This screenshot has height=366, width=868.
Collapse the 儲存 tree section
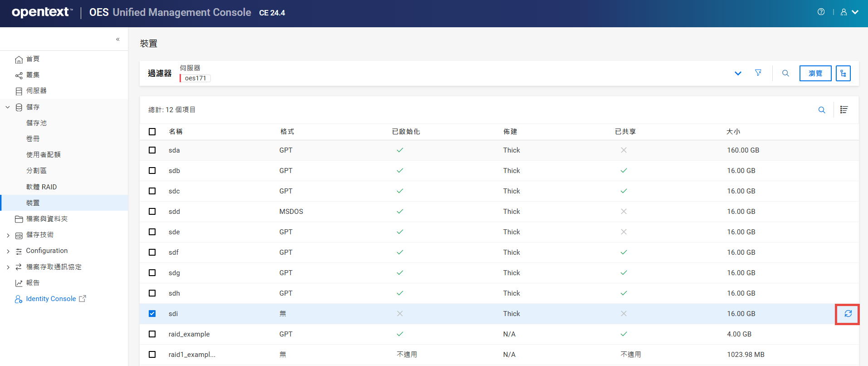pos(8,107)
